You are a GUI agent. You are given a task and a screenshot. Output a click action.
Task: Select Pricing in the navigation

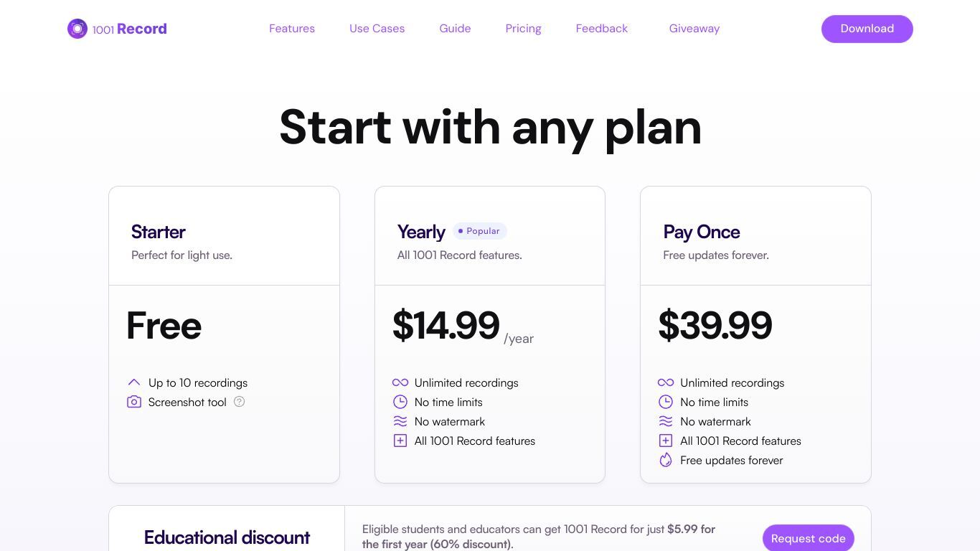[523, 29]
